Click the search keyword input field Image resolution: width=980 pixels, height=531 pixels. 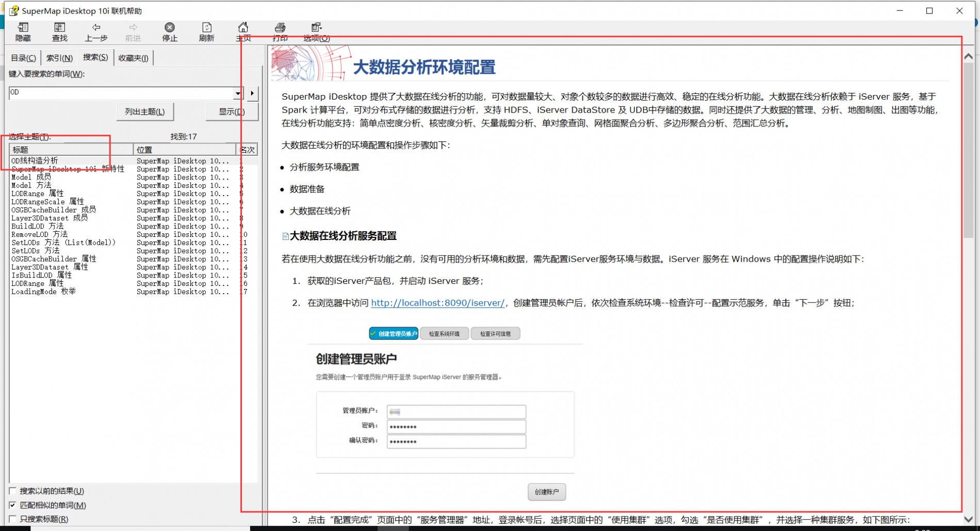coord(121,93)
